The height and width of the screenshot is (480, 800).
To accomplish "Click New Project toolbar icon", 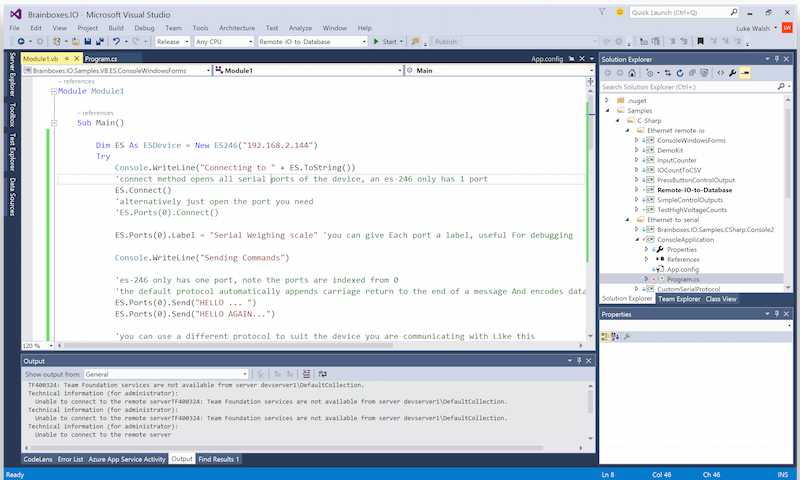I will (x=57, y=41).
